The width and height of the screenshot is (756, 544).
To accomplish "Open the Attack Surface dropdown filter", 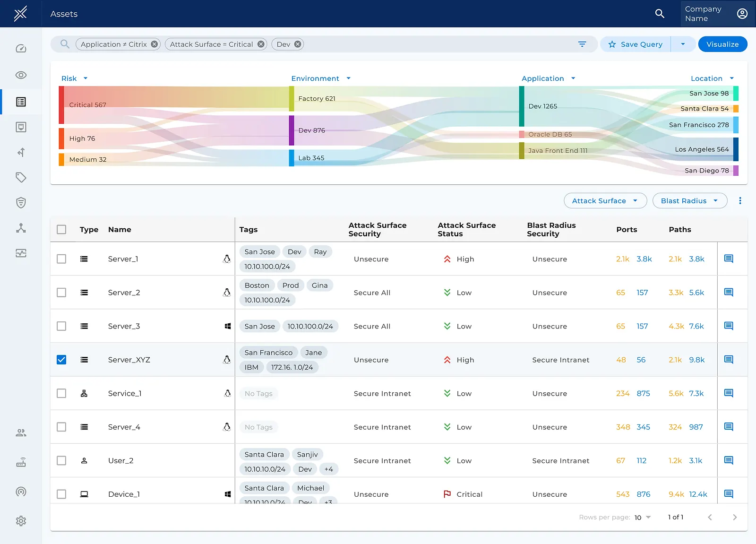I will [605, 201].
